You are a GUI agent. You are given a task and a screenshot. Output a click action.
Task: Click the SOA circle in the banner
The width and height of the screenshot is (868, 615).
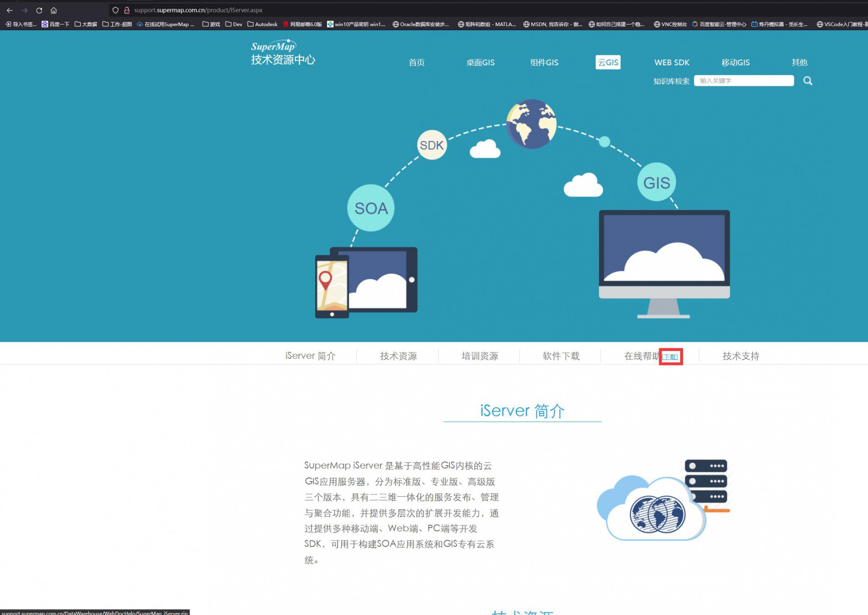[x=371, y=208]
